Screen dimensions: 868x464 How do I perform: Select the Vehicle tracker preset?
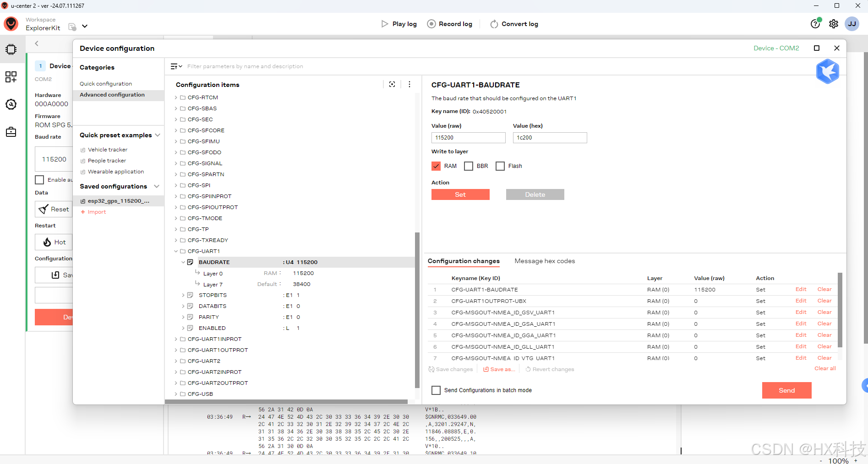tap(108, 150)
